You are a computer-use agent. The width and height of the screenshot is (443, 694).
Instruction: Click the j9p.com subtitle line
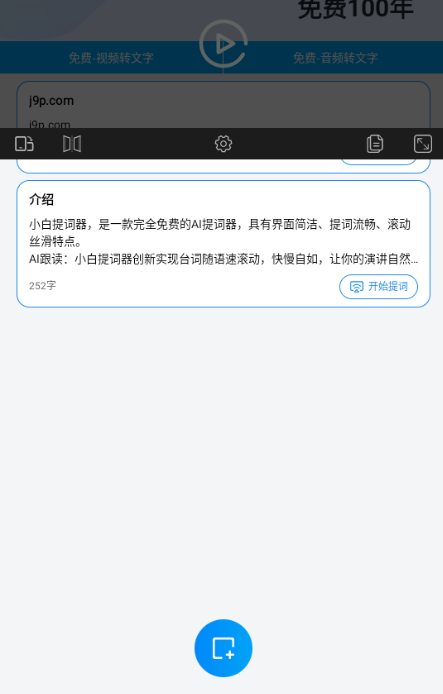click(x=50, y=124)
